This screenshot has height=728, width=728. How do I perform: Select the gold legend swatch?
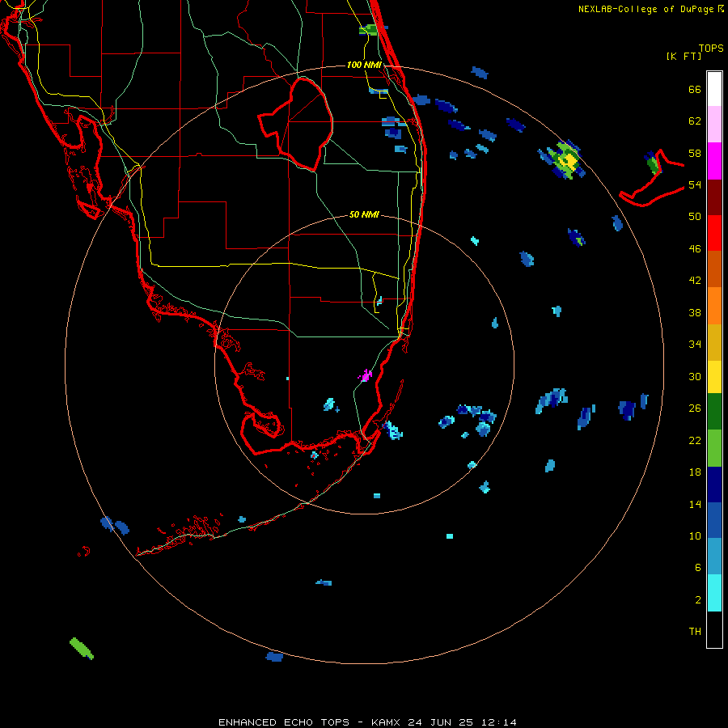714,342
